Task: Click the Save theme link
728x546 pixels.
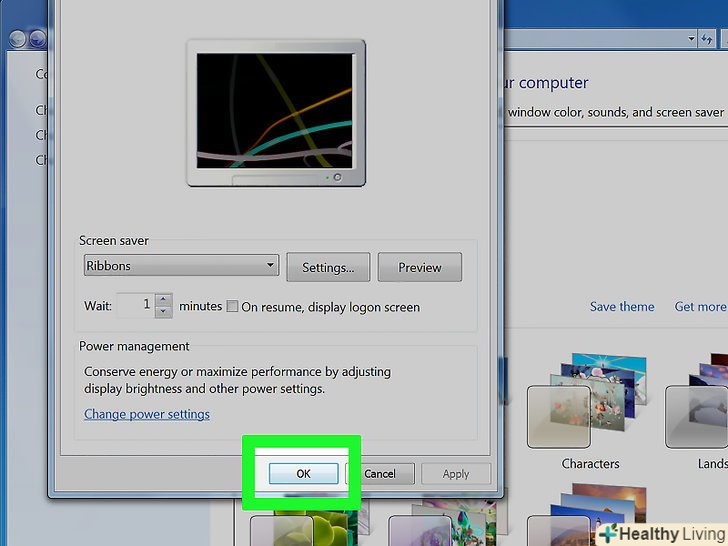Action: click(x=622, y=307)
